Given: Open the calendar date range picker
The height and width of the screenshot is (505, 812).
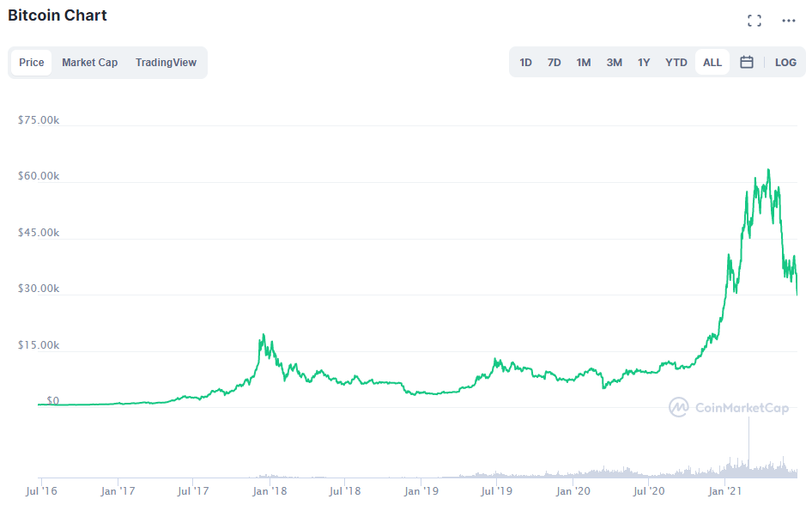Looking at the screenshot, I should coord(746,62).
